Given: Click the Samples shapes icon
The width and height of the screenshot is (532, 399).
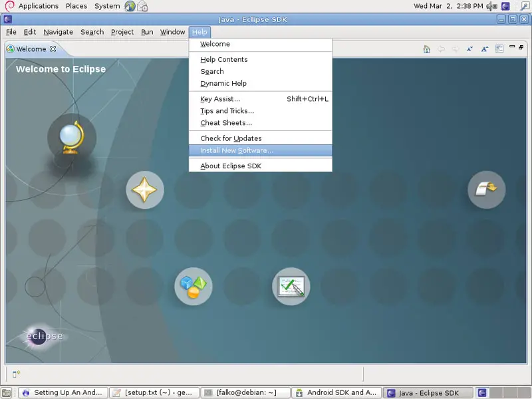Looking at the screenshot, I should [x=194, y=286].
